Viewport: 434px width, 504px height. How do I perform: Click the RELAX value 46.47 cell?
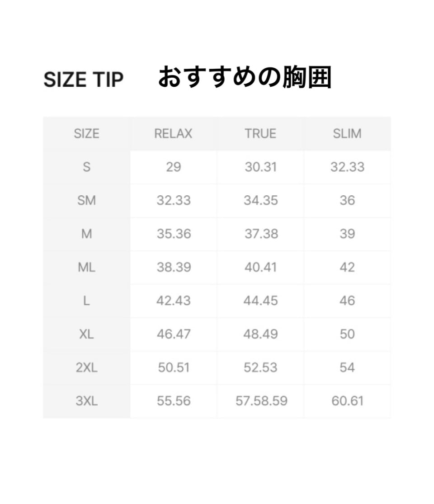[173, 334]
